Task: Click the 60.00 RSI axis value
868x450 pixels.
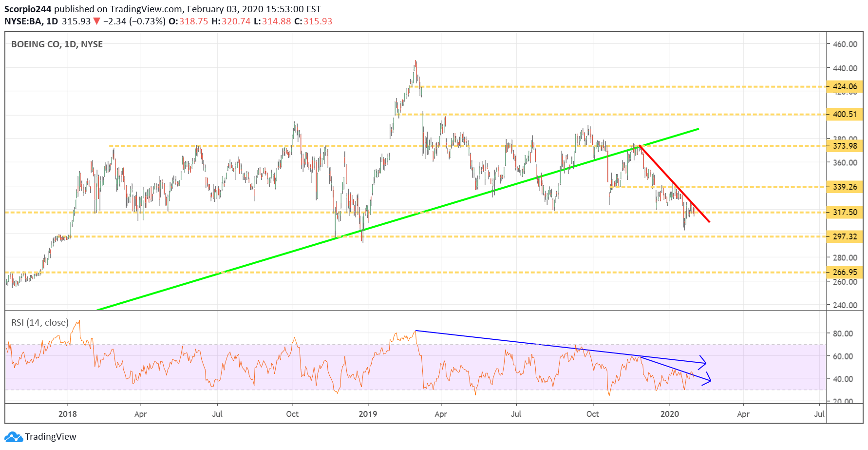Action: [x=843, y=356]
